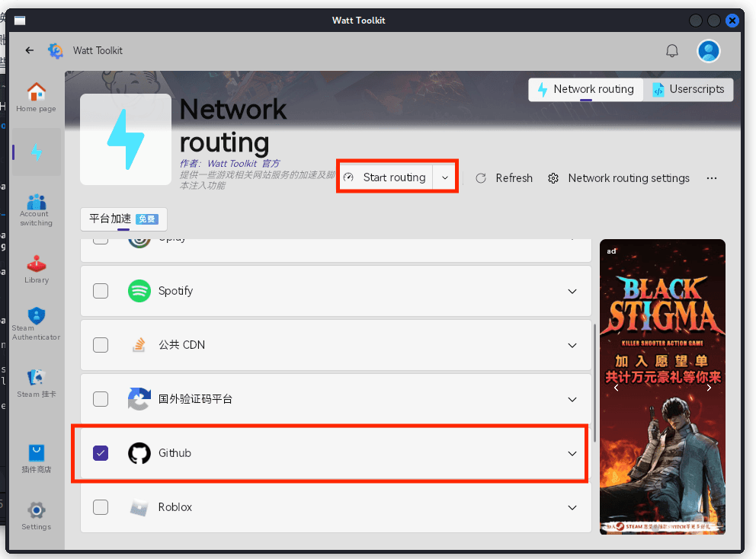Switch to the Userscripts tab
Viewport: 756px width, 559px height.
pos(688,90)
